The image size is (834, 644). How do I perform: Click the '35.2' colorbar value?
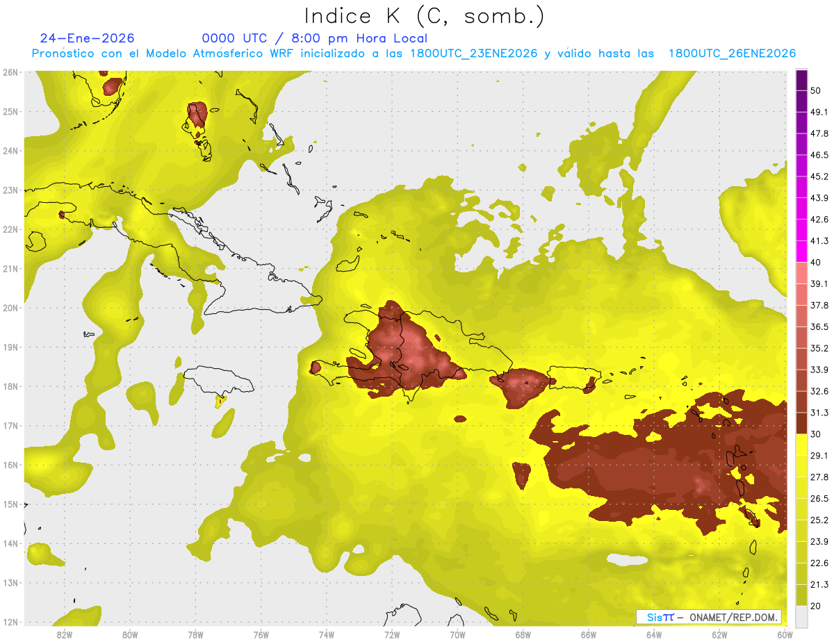[819, 348]
